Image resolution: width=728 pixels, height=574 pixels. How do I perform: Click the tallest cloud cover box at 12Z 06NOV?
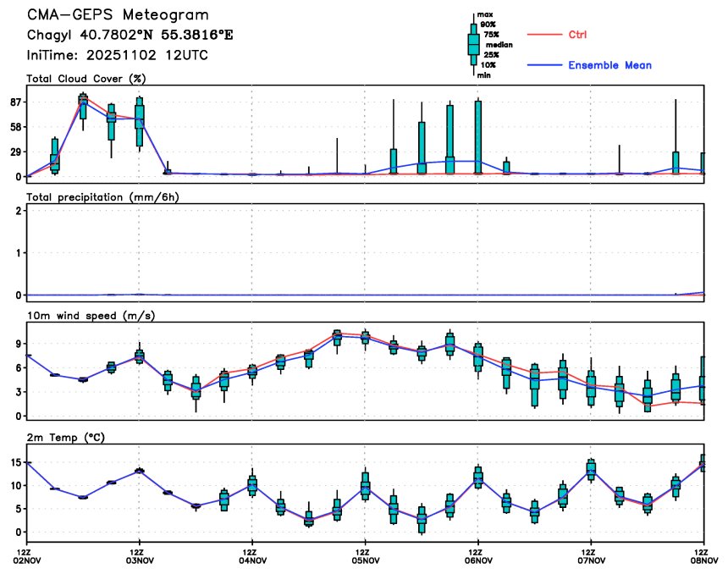[x=478, y=137]
